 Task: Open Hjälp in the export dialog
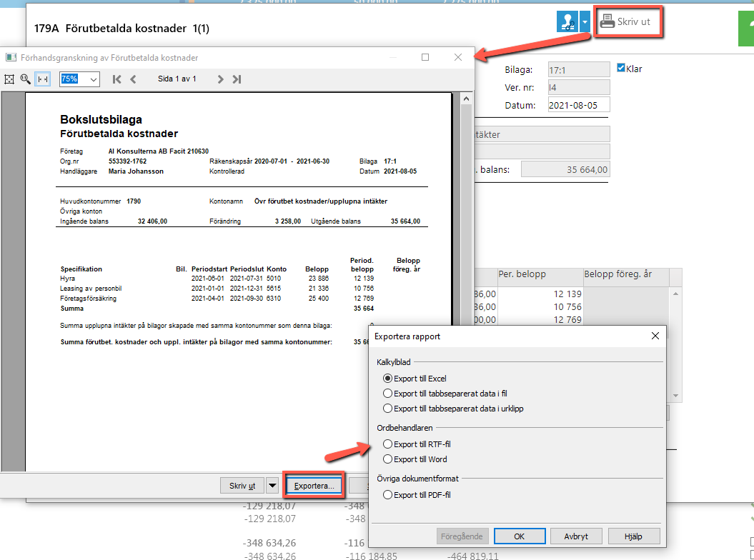[x=633, y=536]
